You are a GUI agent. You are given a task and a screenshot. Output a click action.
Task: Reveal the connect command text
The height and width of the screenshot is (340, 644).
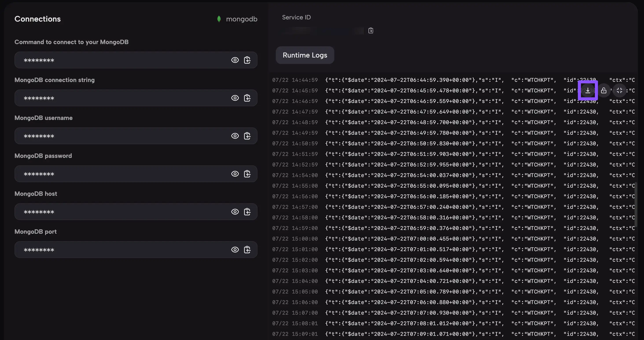[235, 60]
